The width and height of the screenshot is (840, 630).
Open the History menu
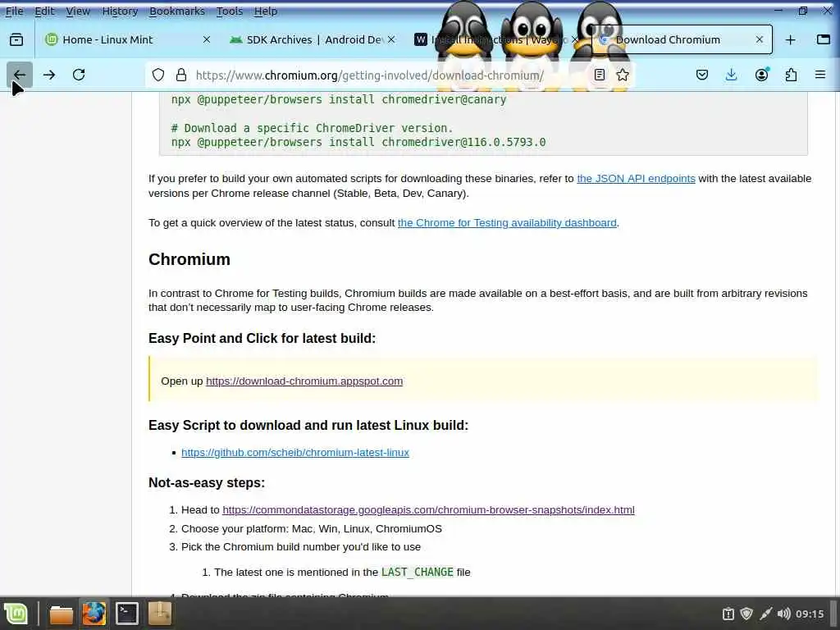click(x=120, y=11)
